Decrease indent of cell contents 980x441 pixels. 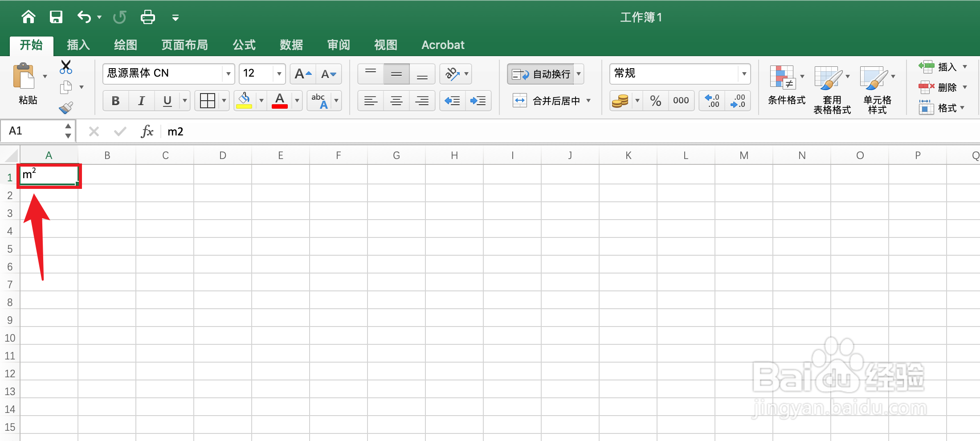[x=453, y=101]
